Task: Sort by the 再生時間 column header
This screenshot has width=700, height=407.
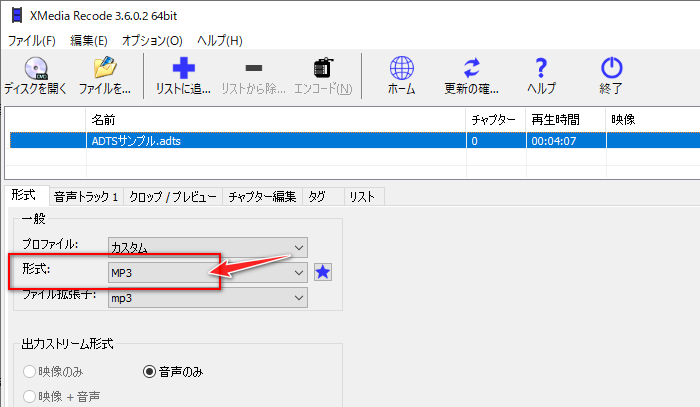Action: (x=566, y=120)
